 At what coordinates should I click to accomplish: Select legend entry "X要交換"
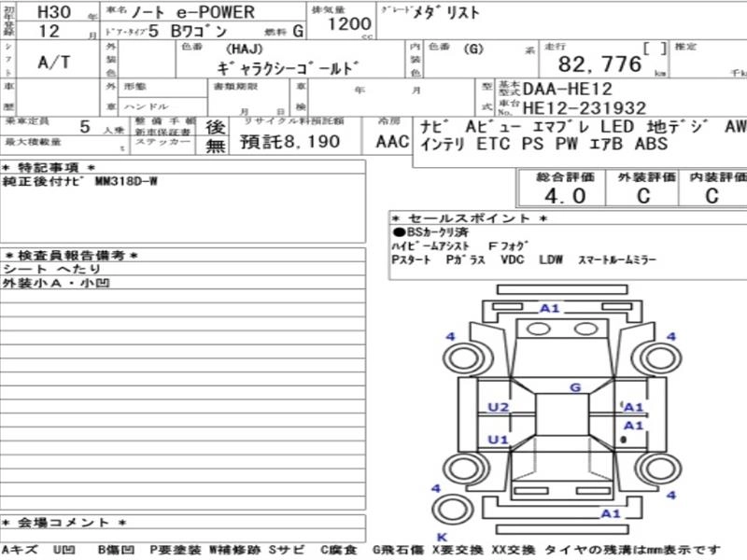[458, 550]
